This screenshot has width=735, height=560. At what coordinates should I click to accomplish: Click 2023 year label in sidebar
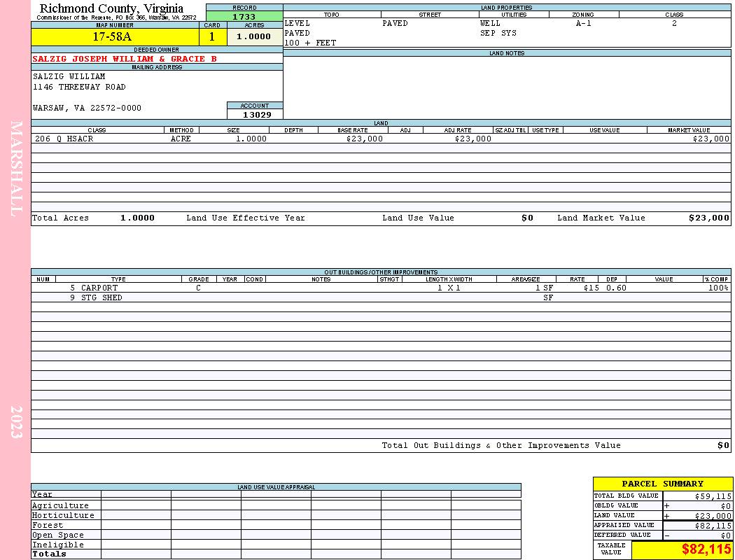coord(16,422)
